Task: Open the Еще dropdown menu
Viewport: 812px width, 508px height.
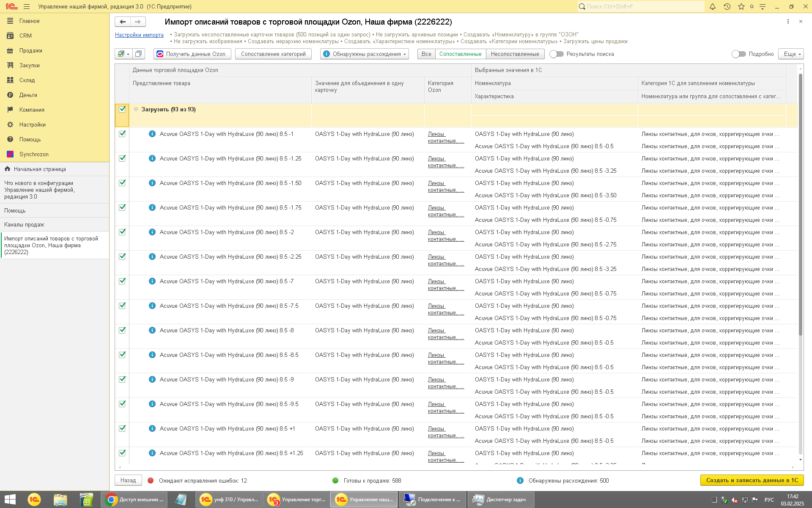Action: (x=790, y=54)
